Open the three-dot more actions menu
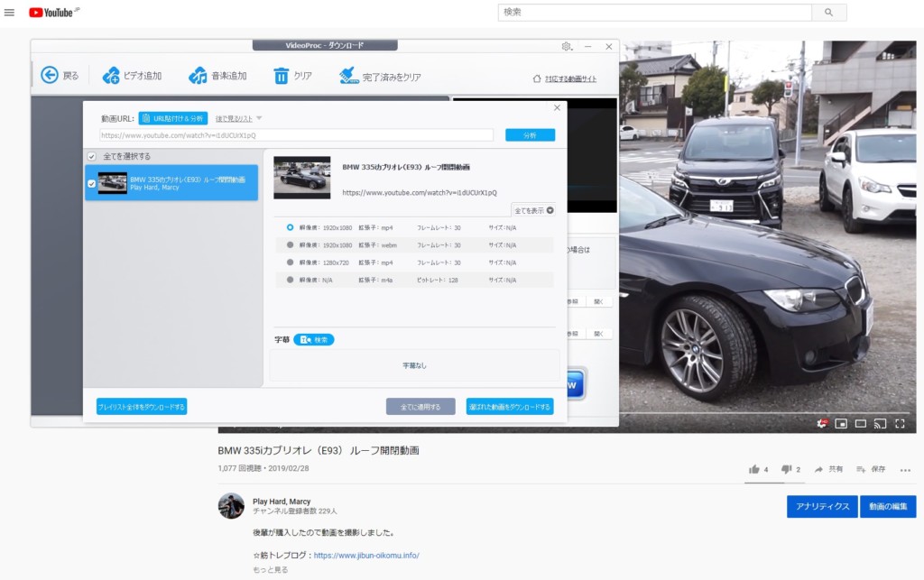 905,470
